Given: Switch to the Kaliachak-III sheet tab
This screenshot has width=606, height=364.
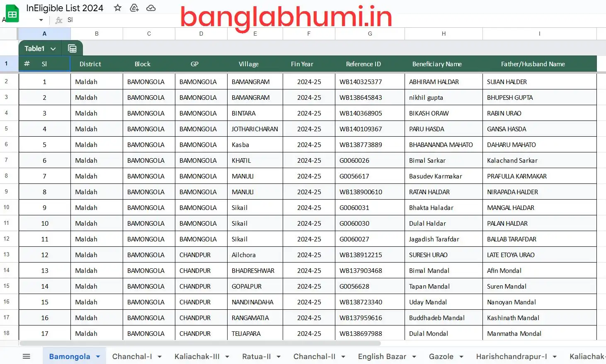Looking at the screenshot, I should coord(197,357).
